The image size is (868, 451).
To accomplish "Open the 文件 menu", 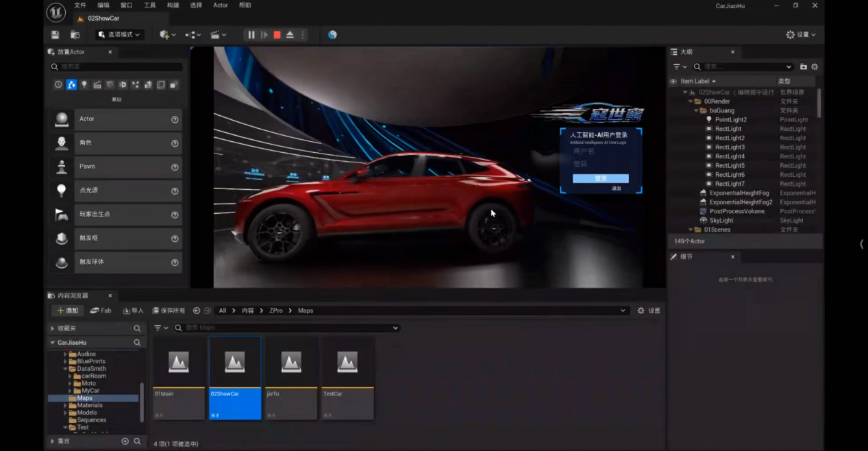I will coord(80,5).
